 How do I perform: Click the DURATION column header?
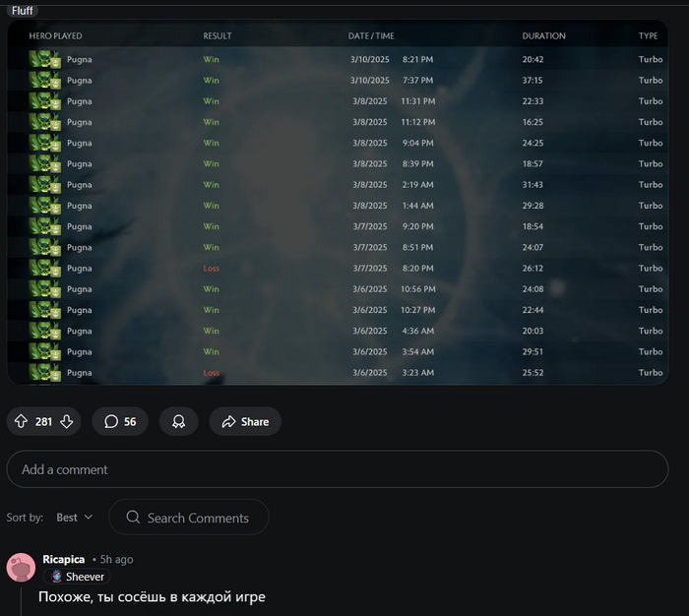[x=543, y=36]
